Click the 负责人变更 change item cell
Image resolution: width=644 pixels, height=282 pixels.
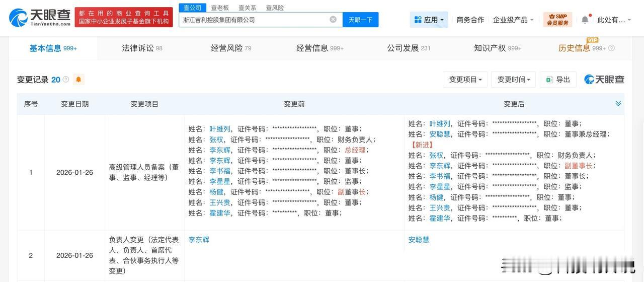click(x=144, y=255)
